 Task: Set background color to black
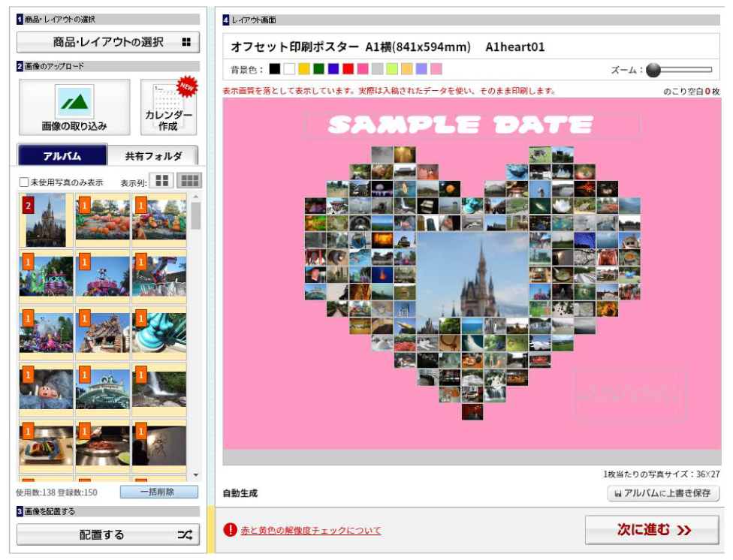pyautogui.click(x=275, y=69)
